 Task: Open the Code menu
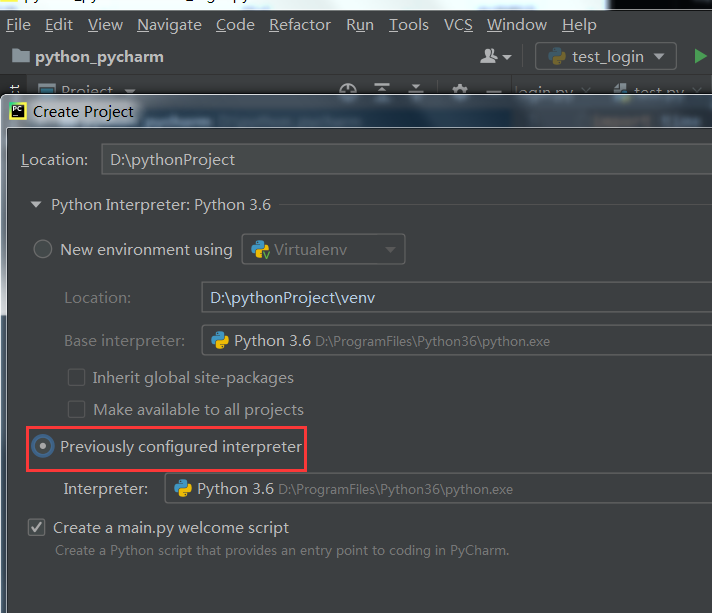(x=235, y=25)
